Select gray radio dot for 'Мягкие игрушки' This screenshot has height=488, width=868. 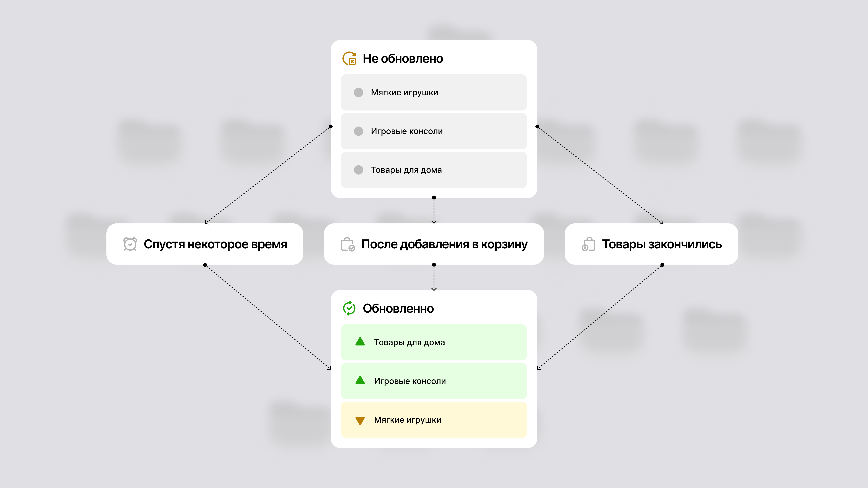pyautogui.click(x=359, y=92)
